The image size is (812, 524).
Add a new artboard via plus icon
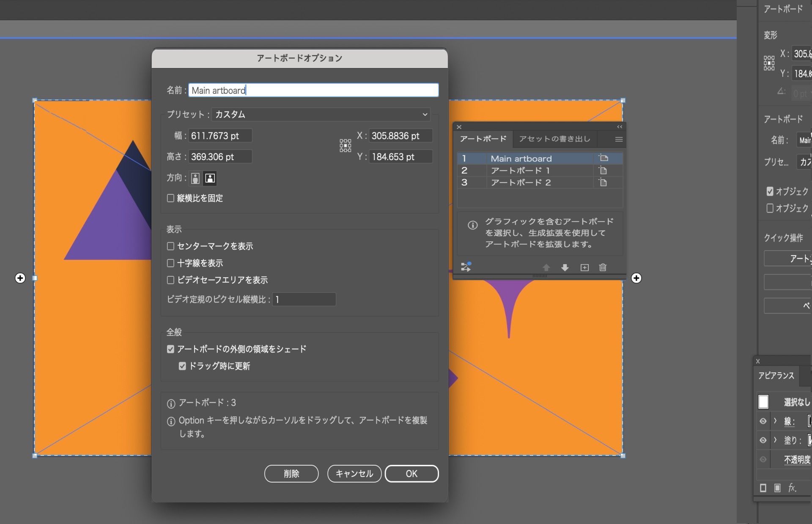[584, 267]
